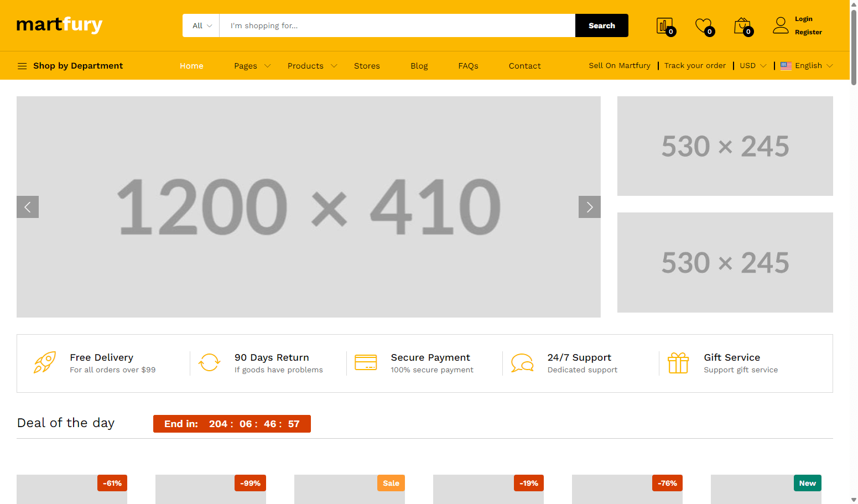Go to next slide in banner carousel
858x504 pixels.
[590, 207]
